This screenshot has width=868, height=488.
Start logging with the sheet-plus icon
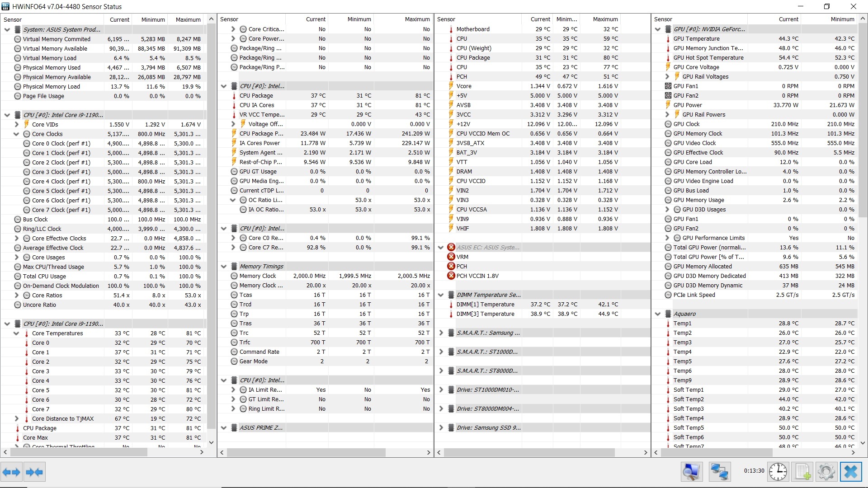[803, 472]
